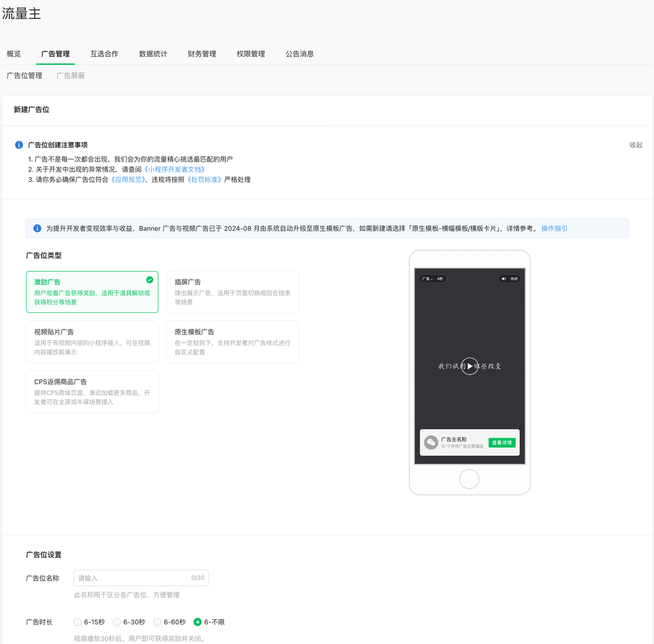Select the 6-30秒 ad duration option

tap(117, 622)
